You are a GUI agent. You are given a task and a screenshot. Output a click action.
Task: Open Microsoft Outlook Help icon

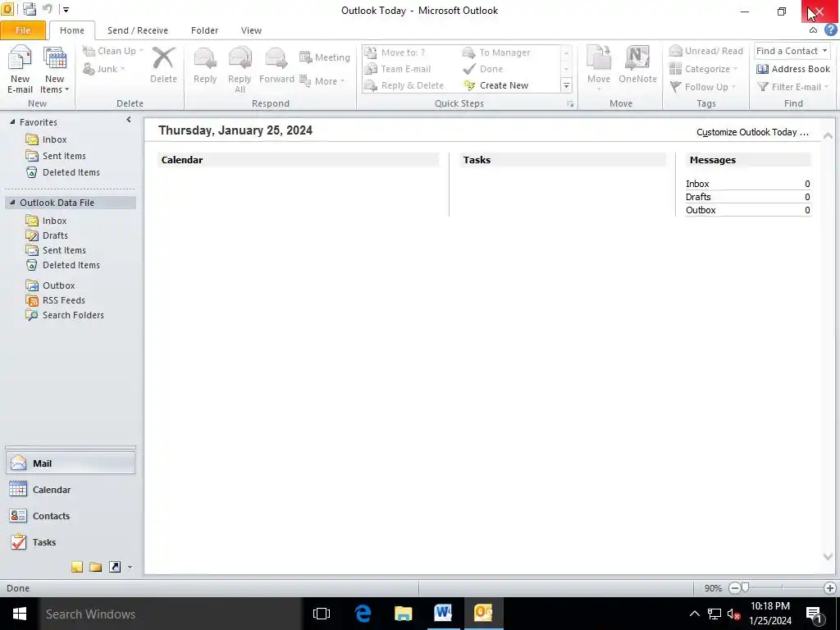(830, 30)
